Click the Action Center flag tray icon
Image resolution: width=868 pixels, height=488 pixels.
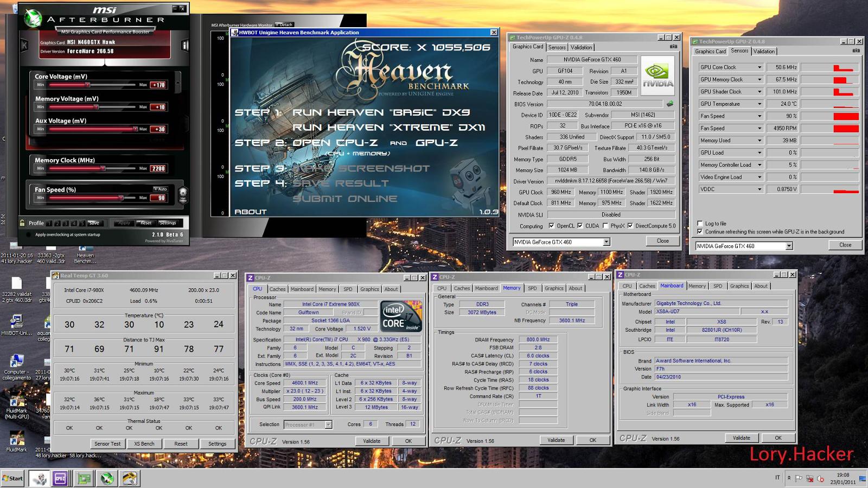click(x=799, y=478)
